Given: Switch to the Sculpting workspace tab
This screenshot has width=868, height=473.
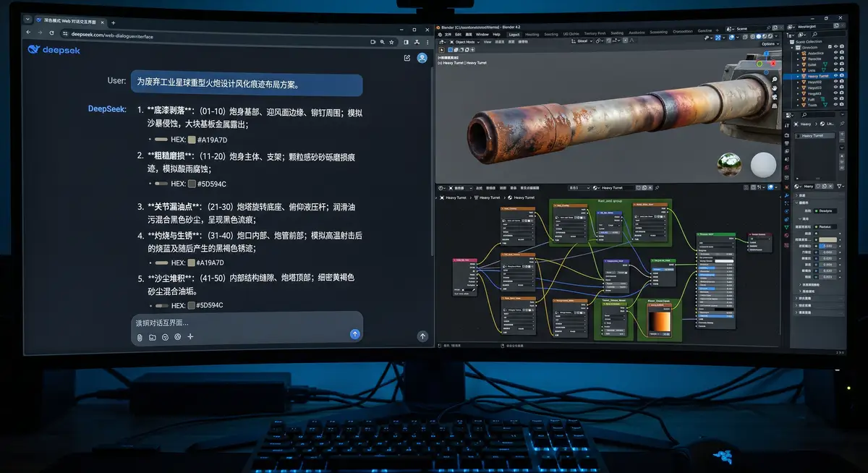Looking at the screenshot, I should (x=551, y=34).
